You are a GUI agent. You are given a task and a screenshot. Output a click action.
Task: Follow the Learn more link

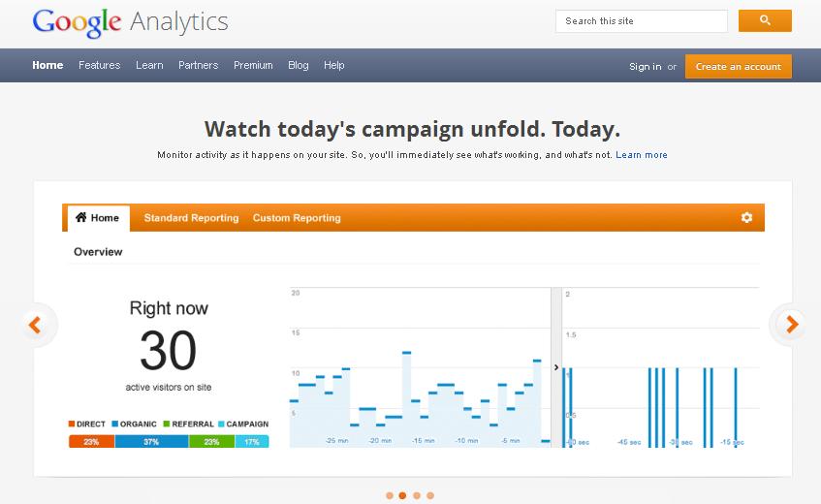pyautogui.click(x=642, y=155)
